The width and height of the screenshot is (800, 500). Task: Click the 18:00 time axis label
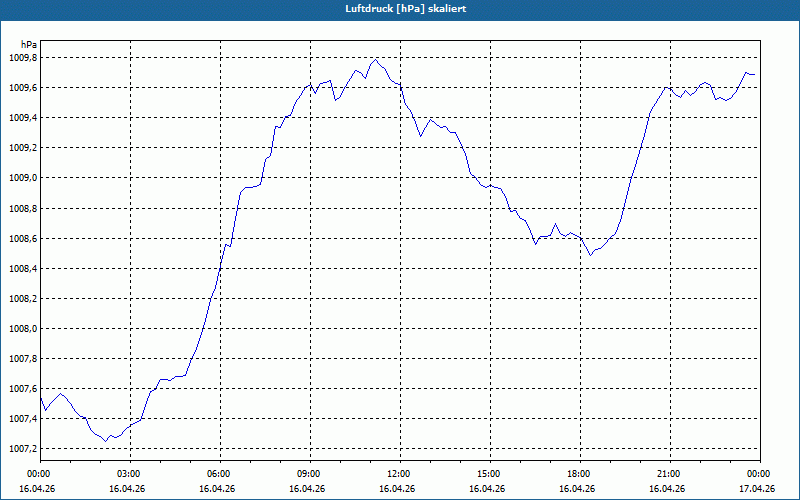(581, 474)
